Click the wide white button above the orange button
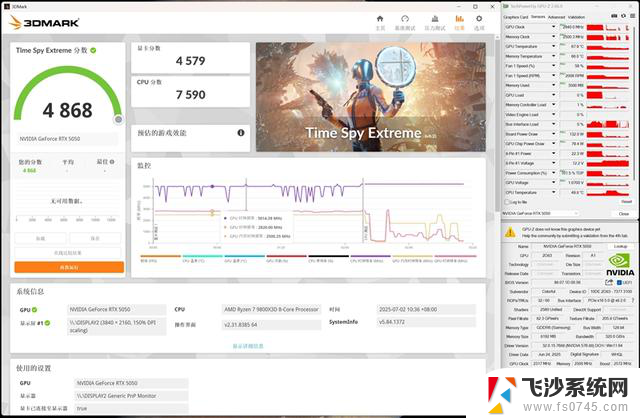This screenshot has width=640, height=418. (x=68, y=253)
